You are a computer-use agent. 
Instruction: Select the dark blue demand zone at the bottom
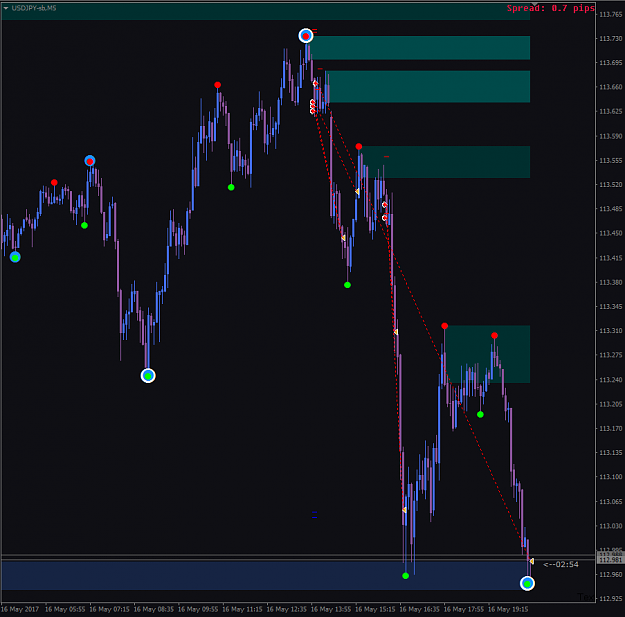265,575
